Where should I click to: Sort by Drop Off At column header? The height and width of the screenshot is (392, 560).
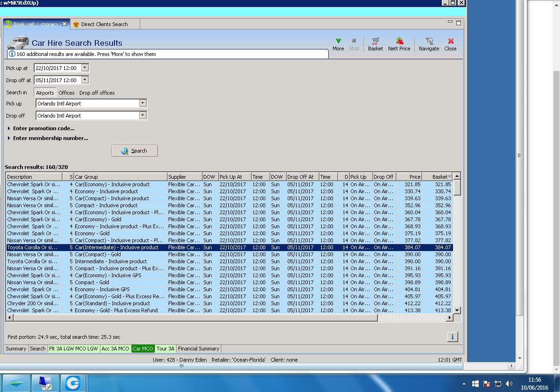click(x=303, y=177)
